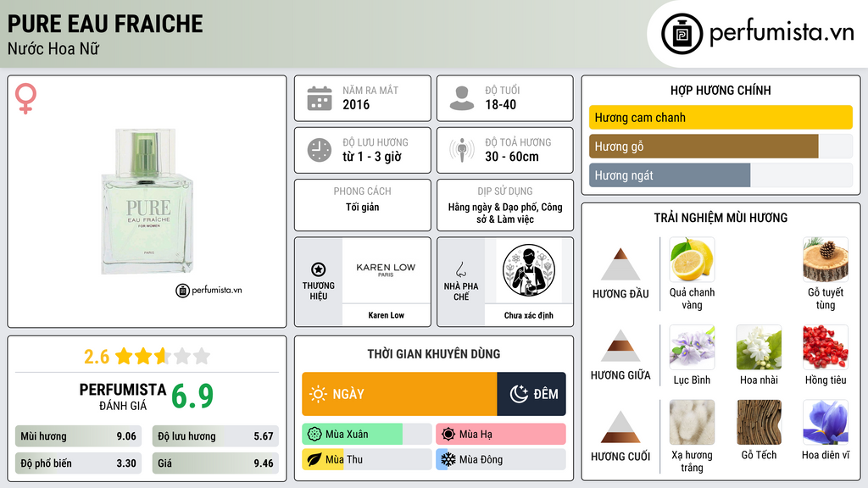
Task: Click the nose icon above Nhà pha chế
Action: [x=460, y=269]
